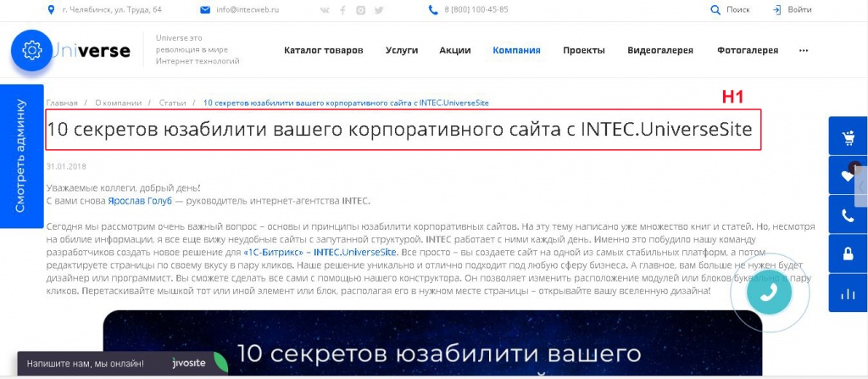The height and width of the screenshot is (379, 868).
Task: Click the teal round callback phone button
Action: (770, 290)
